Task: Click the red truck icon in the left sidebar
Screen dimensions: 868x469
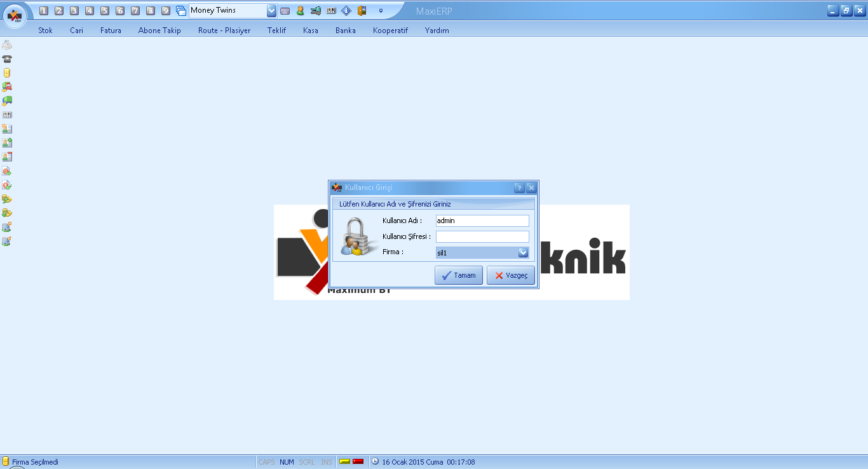Action: [x=7, y=86]
